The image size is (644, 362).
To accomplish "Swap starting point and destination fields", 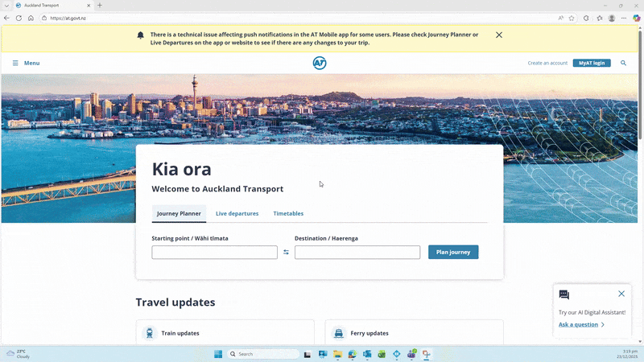I will pyautogui.click(x=286, y=253).
